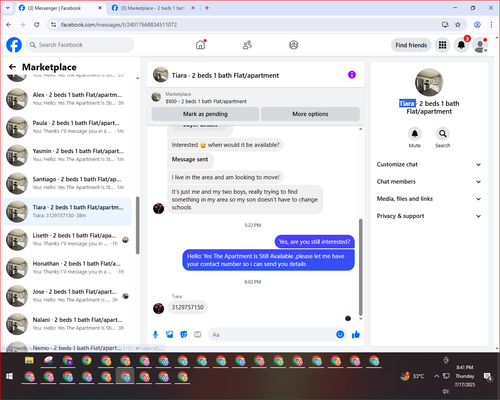Click the site information icon in address bar

[53, 25]
